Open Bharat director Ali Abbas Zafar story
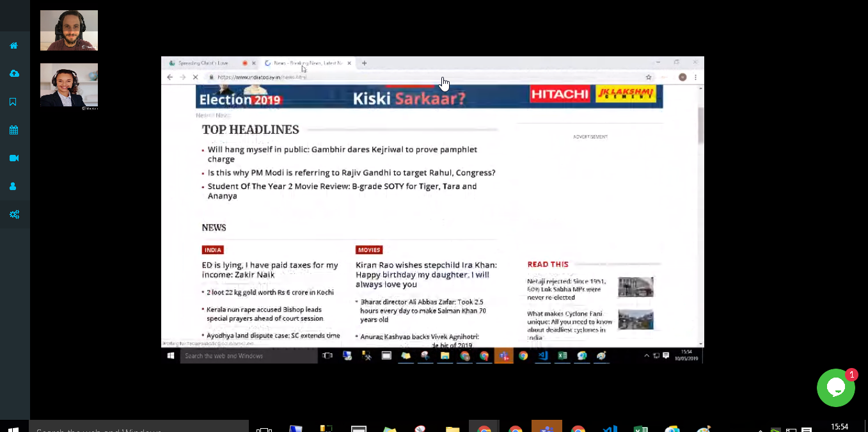This screenshot has width=868, height=432. [x=422, y=310]
